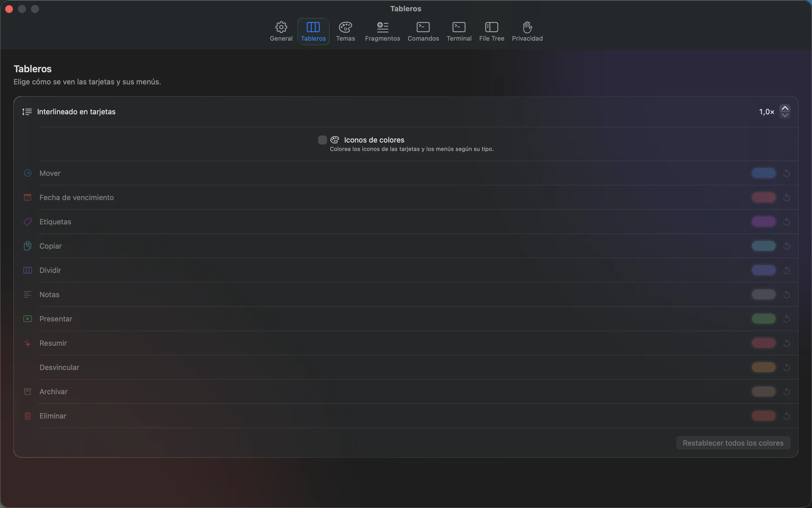The width and height of the screenshot is (812, 508).
Task: Decrease the Interlineado en tarjetas stepper value
Action: click(x=785, y=115)
